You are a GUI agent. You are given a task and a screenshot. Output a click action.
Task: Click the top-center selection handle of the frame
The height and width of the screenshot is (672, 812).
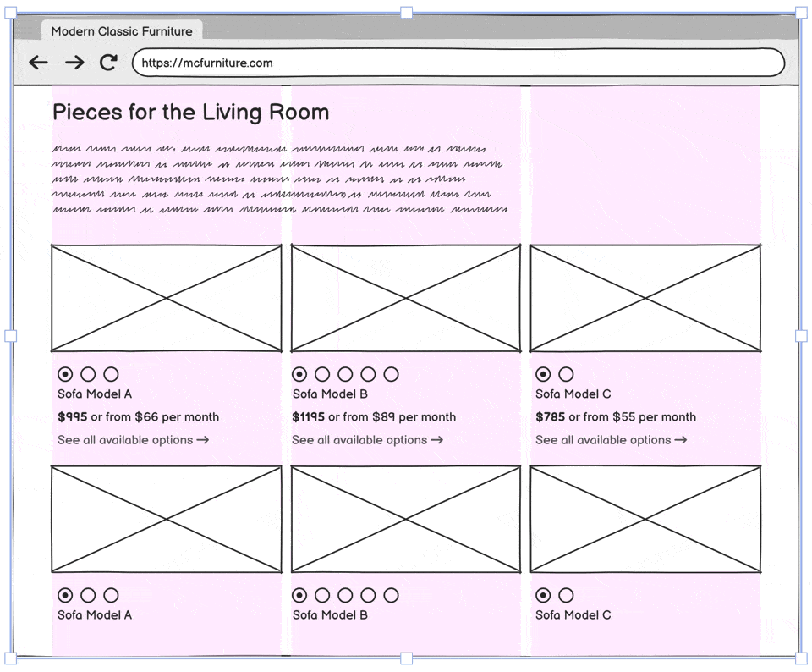click(406, 13)
